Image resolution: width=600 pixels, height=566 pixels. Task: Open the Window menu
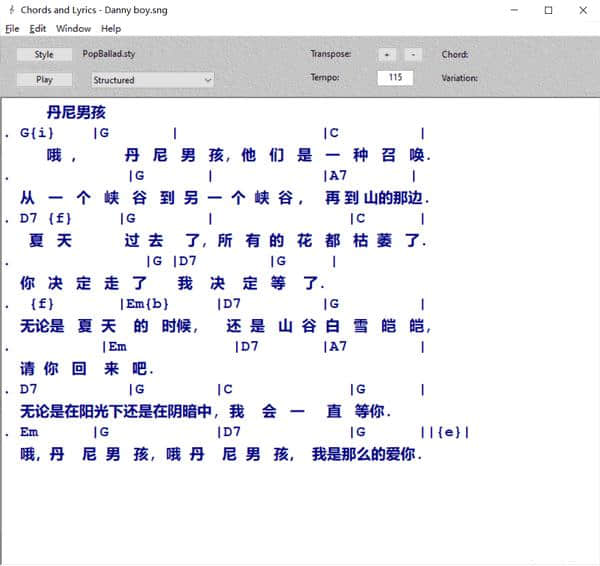click(x=73, y=29)
